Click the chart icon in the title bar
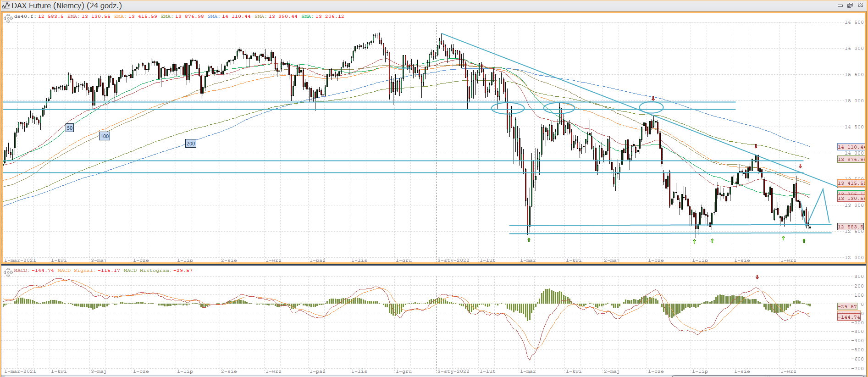868x377 pixels. 6,6
